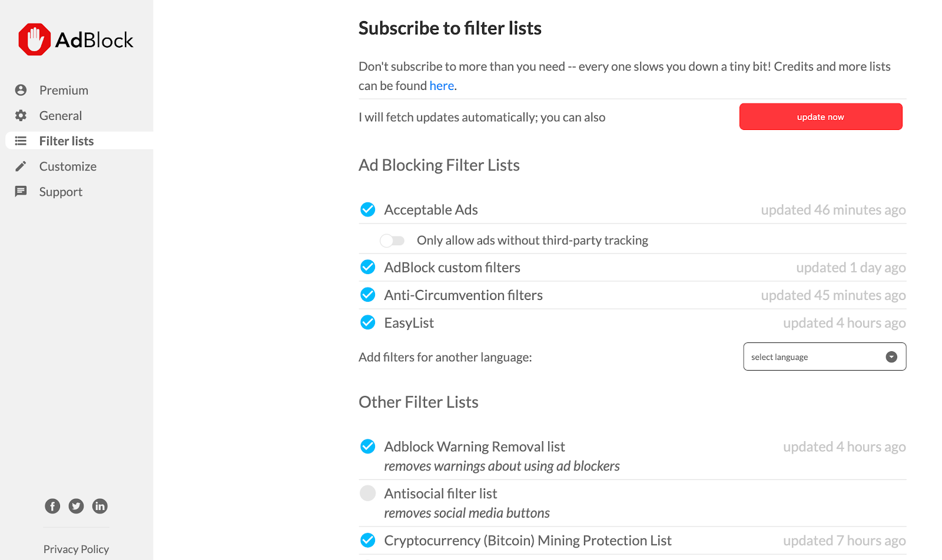
Task: Follow the "here" credits link
Action: (x=442, y=86)
